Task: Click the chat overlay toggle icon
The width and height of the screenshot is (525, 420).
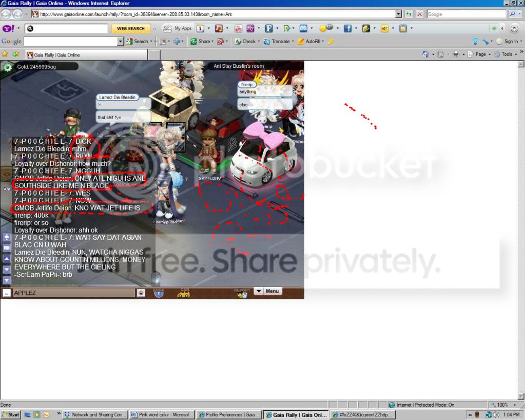Action: pos(7,247)
